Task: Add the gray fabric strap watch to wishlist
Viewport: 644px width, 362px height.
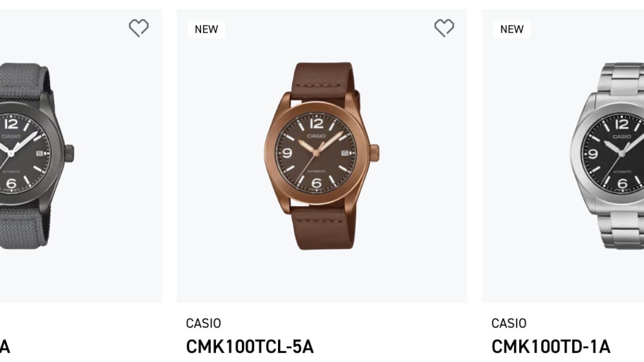Action: point(138,28)
